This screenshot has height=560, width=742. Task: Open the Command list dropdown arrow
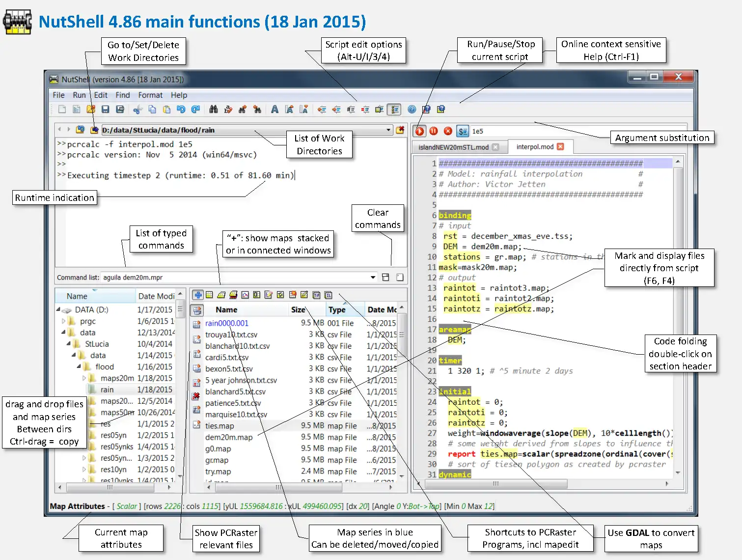point(373,277)
